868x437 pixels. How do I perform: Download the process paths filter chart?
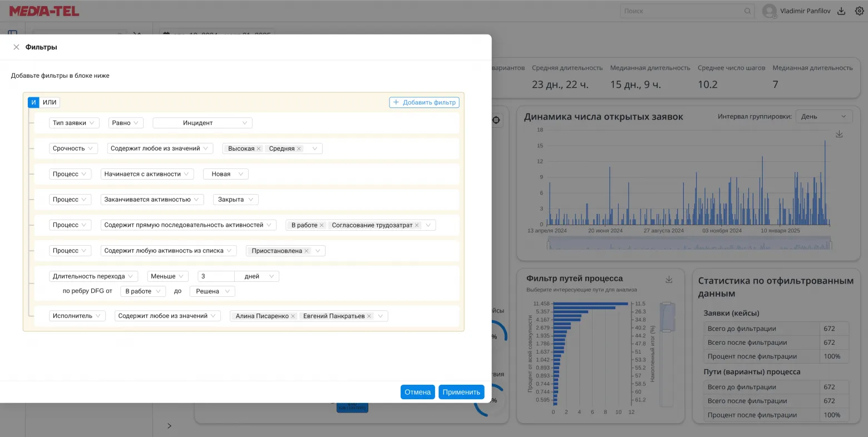point(669,280)
